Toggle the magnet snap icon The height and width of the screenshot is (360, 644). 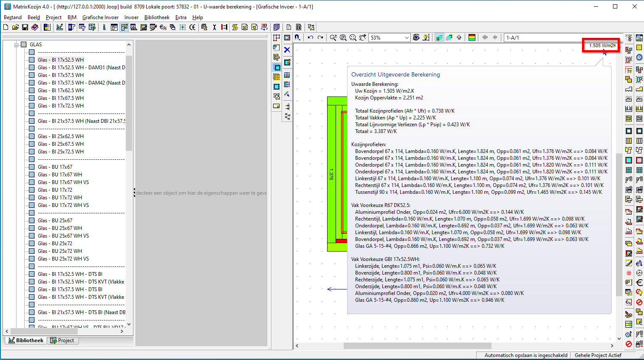[297, 37]
